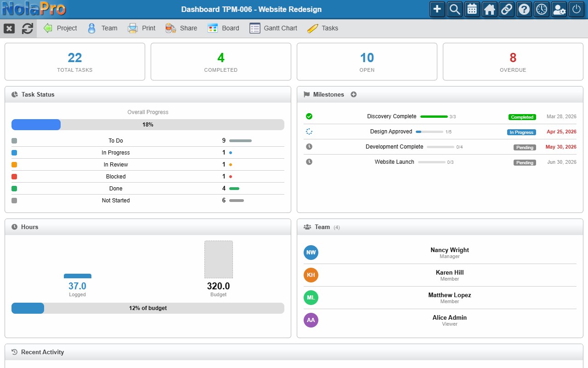Click spinner icon for Design Approved
Viewport: 588px width, 368px height.
[309, 132]
